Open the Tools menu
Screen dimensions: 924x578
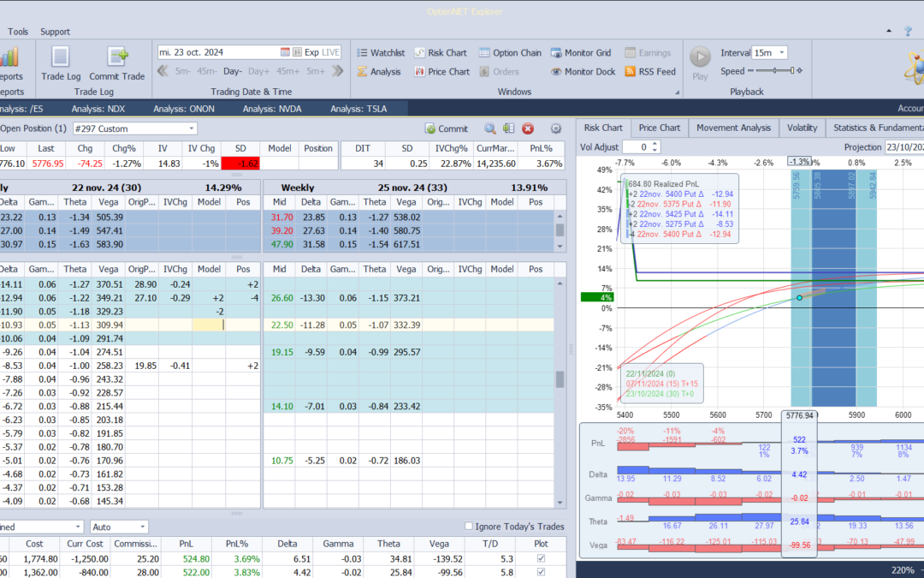click(18, 32)
